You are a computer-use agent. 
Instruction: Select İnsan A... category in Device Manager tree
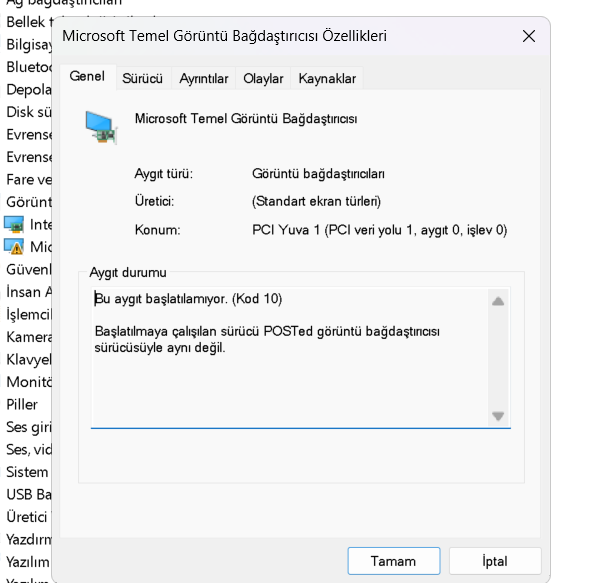click(29, 292)
